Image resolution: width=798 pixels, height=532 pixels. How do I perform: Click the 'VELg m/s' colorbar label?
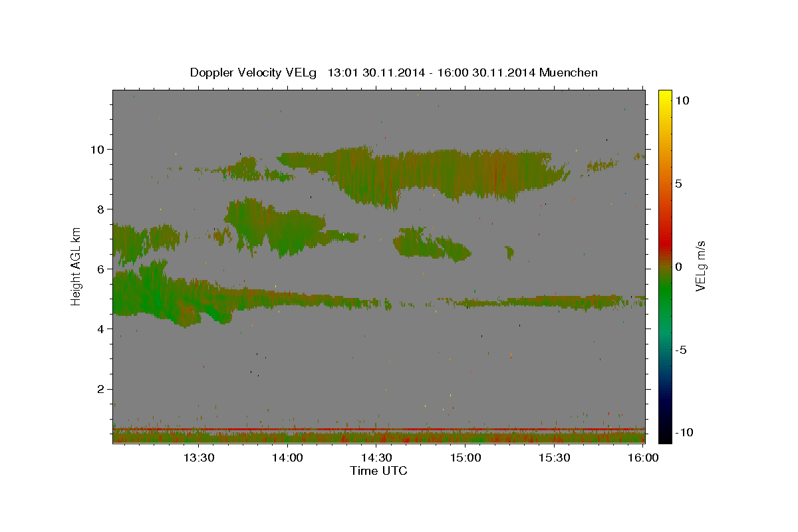(700, 266)
